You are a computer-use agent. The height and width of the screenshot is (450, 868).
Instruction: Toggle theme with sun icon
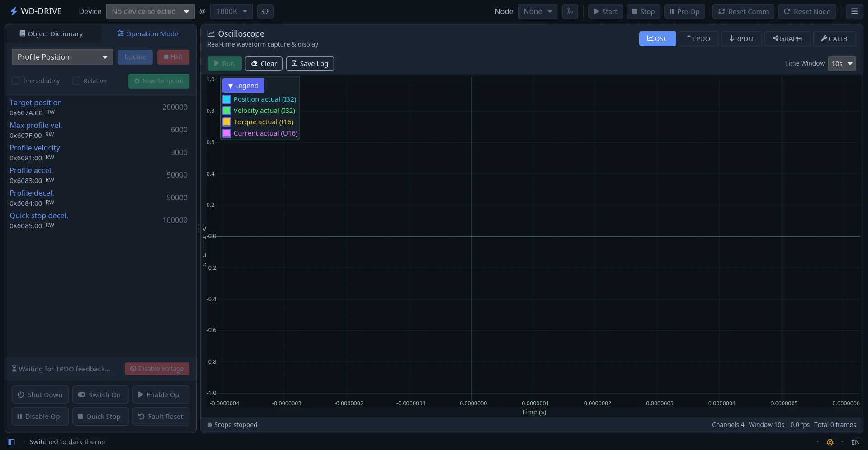[x=830, y=442]
